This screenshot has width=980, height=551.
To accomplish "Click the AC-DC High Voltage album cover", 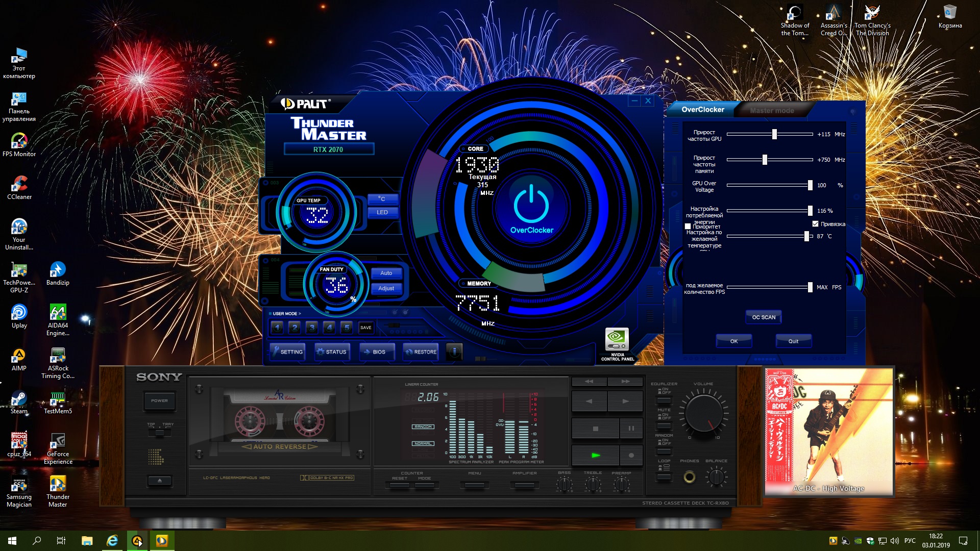I will [x=828, y=432].
